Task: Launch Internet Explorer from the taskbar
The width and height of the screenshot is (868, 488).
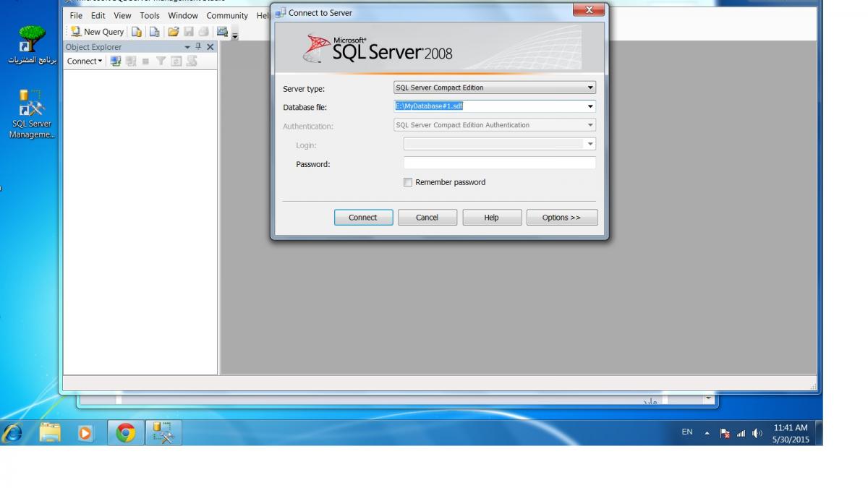Action: pos(12,433)
